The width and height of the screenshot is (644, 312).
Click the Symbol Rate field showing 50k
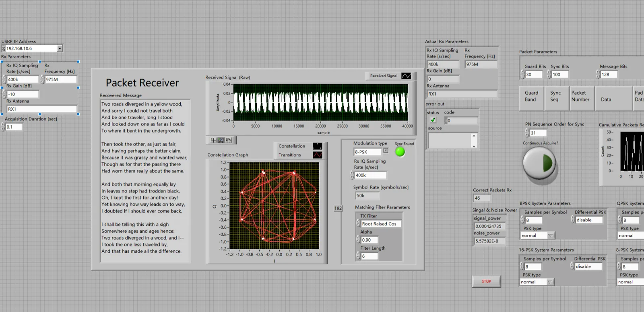click(x=367, y=196)
